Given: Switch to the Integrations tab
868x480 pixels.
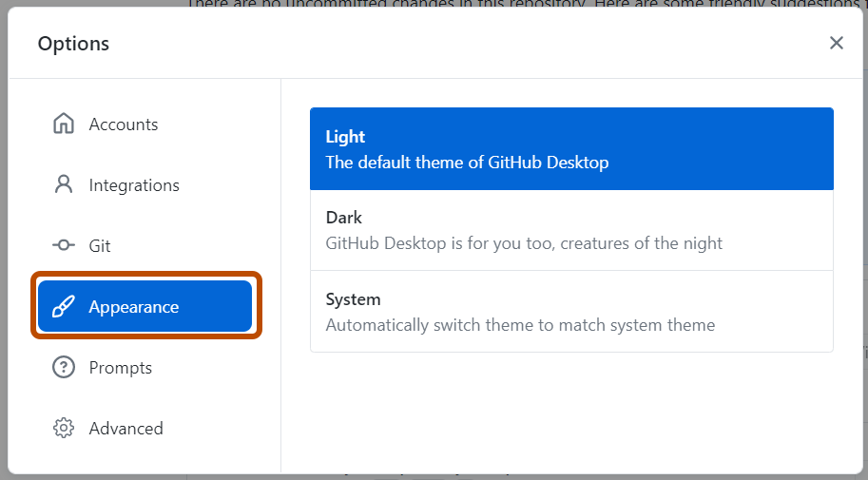Looking at the screenshot, I should 145,185.
